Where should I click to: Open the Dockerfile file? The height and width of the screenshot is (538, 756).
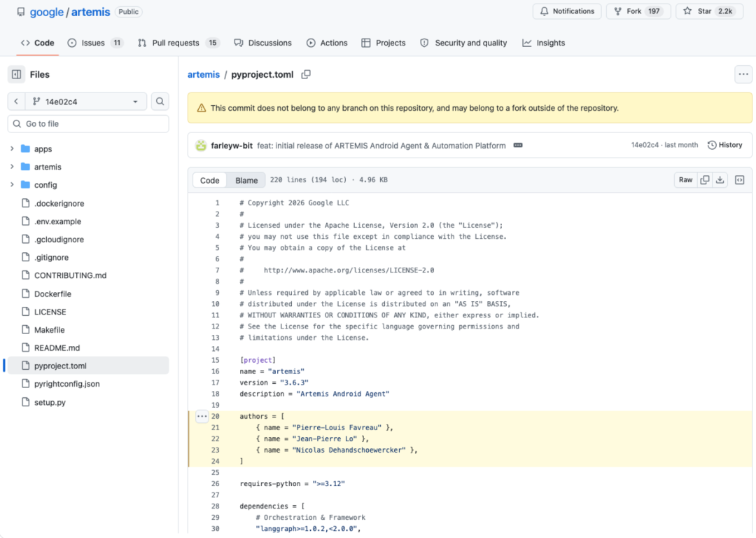tap(52, 294)
